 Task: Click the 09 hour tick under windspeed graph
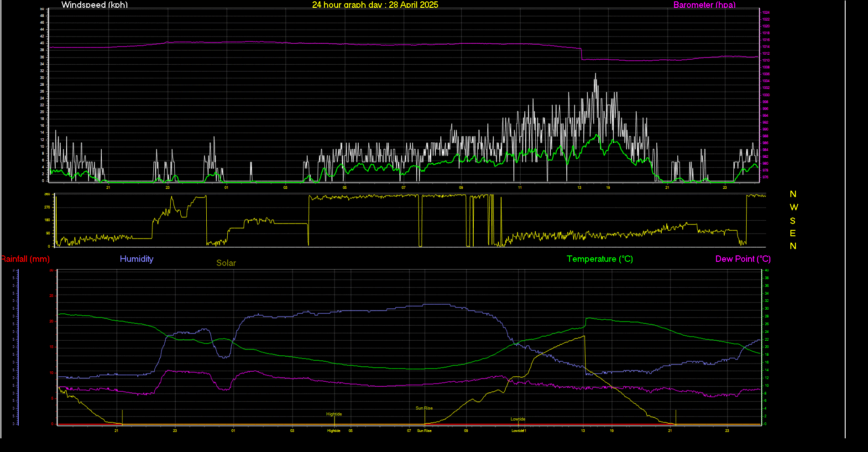[461, 187]
